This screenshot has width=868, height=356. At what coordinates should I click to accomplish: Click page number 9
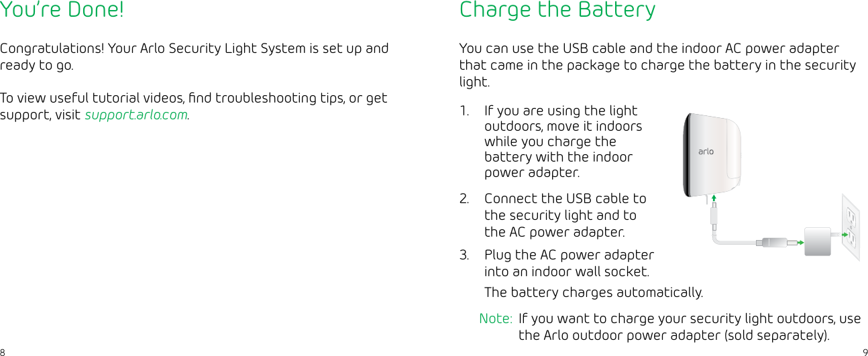coord(864,351)
